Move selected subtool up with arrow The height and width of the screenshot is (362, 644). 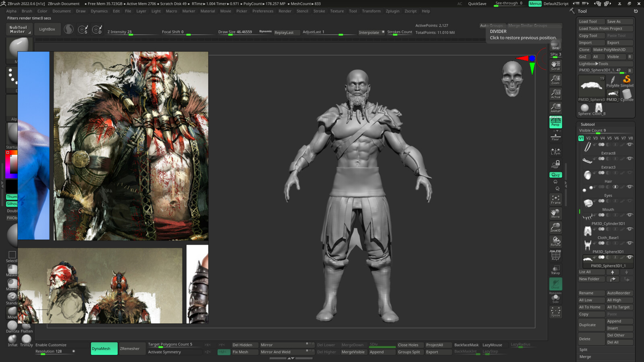pos(613,272)
